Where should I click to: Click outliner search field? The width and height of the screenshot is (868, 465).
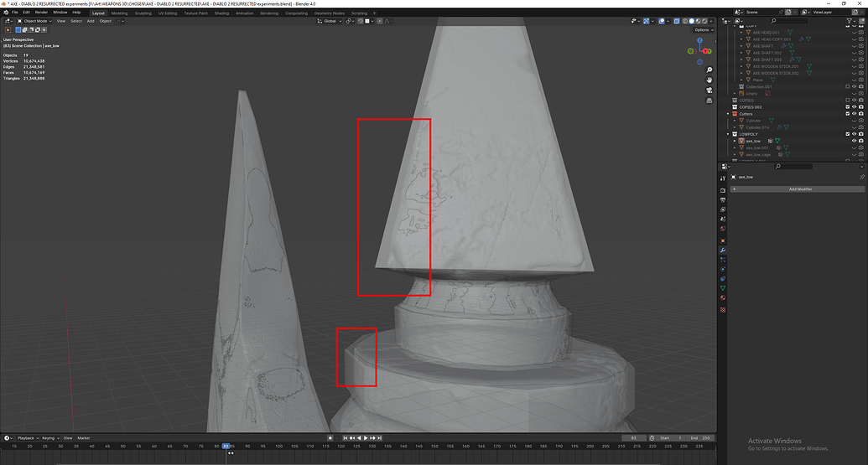coord(789,21)
